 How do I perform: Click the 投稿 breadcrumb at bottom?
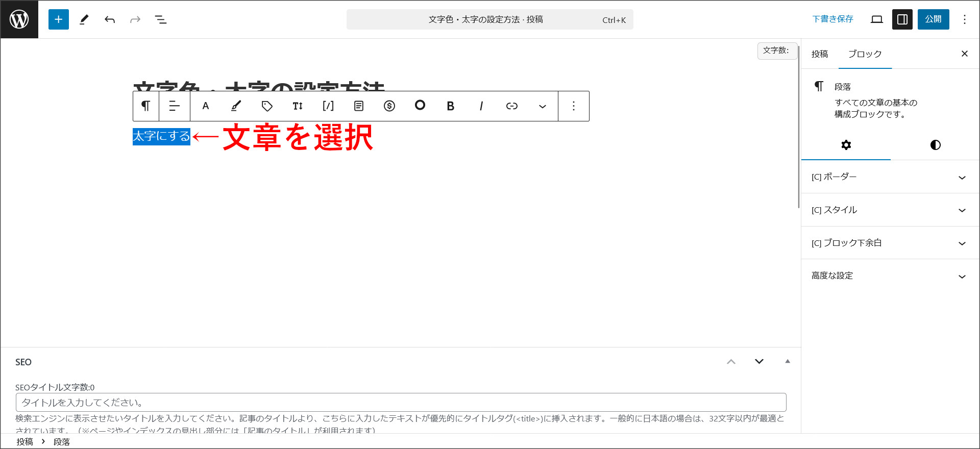pyautogui.click(x=24, y=442)
